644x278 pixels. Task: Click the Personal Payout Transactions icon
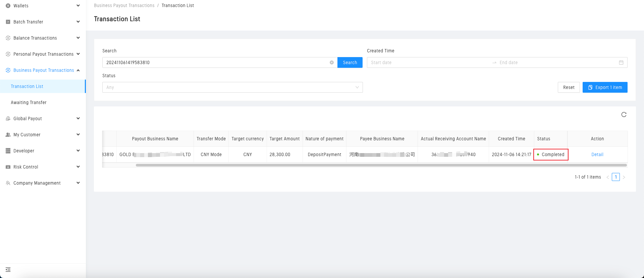(8, 54)
